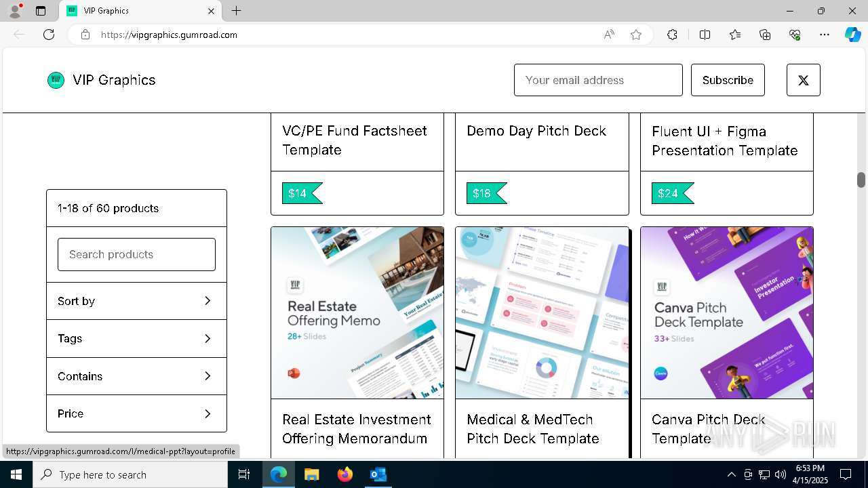The image size is (868, 488).
Task: Open Fluent UI + Figma Presentation Template
Action: pyautogui.click(x=725, y=141)
